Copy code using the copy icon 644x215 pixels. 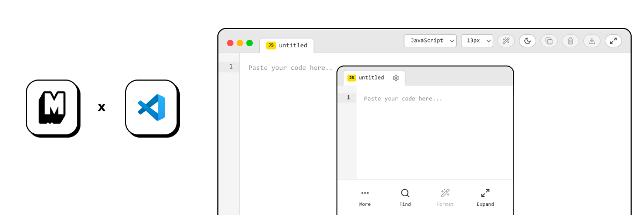(549, 41)
